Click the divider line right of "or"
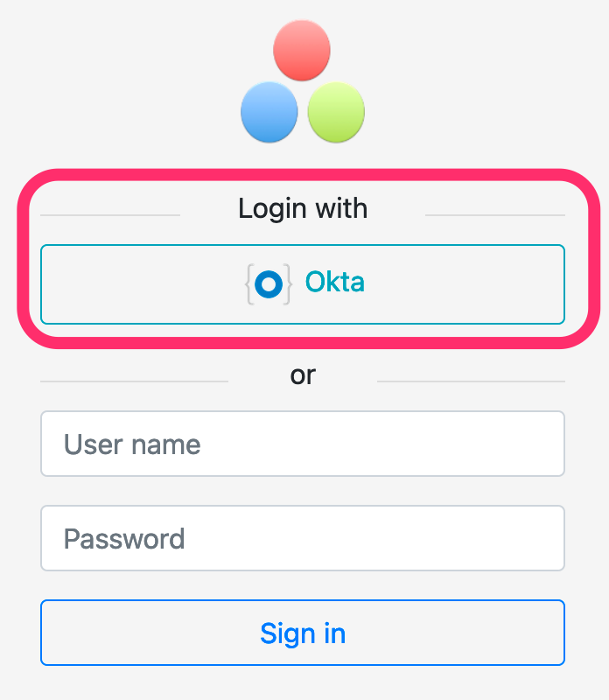The height and width of the screenshot is (700, 609). coord(471,381)
